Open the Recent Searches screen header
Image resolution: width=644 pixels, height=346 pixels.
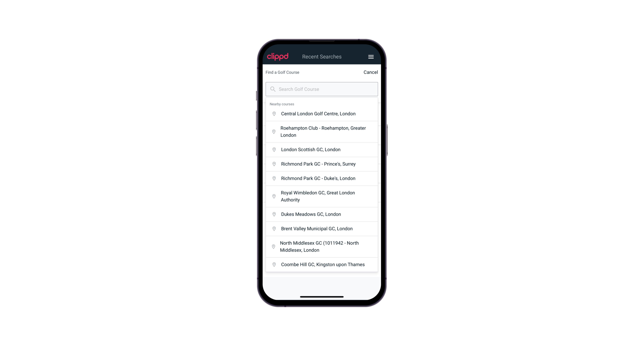[x=322, y=57]
